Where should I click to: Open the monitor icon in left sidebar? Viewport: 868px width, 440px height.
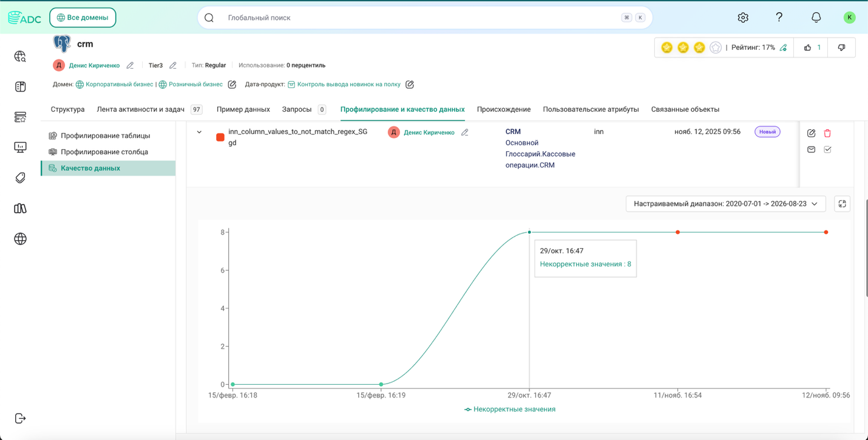[20, 147]
